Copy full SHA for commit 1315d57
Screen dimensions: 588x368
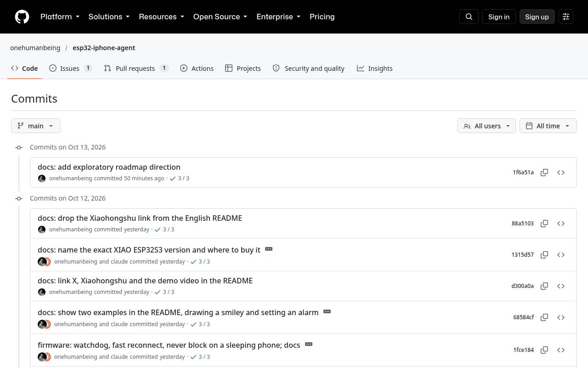[544, 255]
